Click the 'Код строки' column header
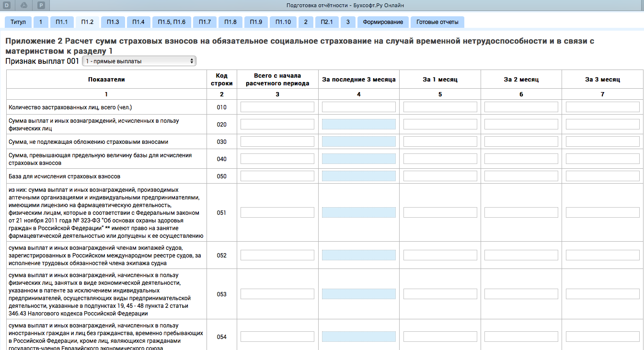The height and width of the screenshot is (350, 644). point(222,80)
